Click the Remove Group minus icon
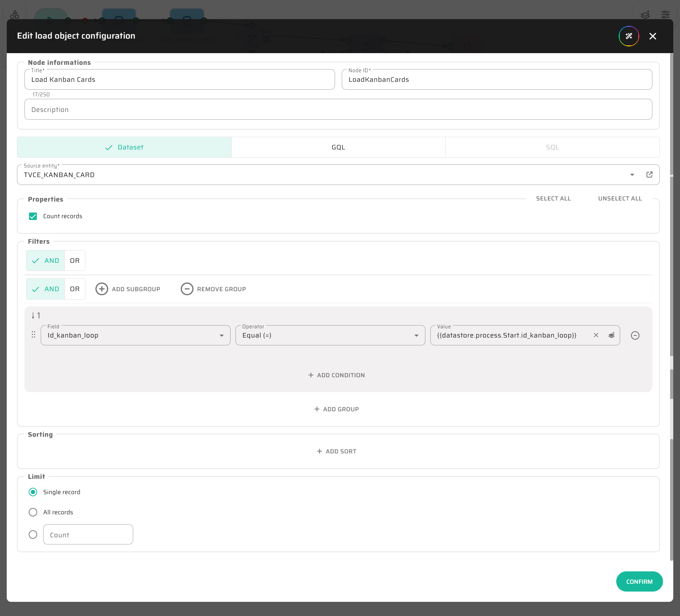 click(x=187, y=289)
